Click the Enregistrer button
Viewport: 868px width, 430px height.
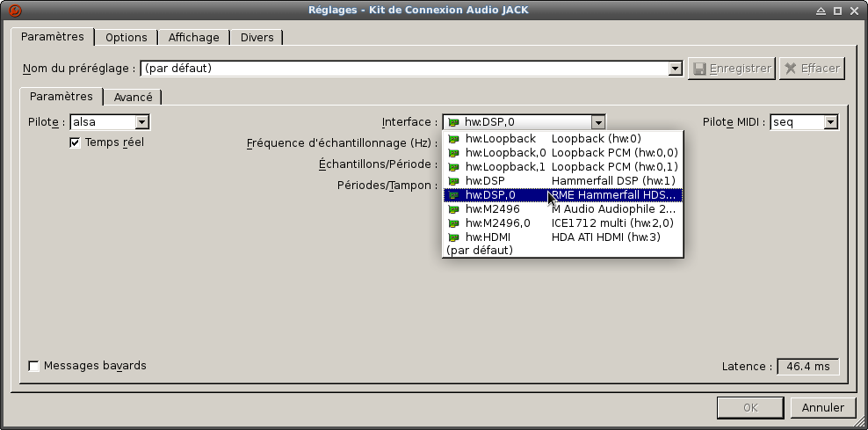[x=731, y=69]
